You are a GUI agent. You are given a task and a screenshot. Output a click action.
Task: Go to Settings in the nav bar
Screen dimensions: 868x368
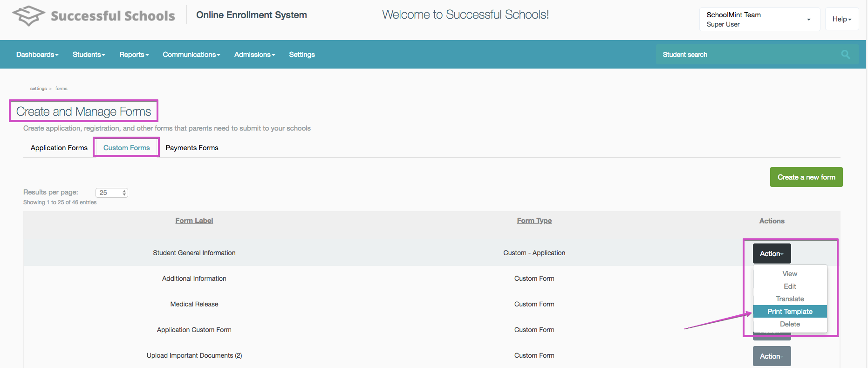point(302,55)
